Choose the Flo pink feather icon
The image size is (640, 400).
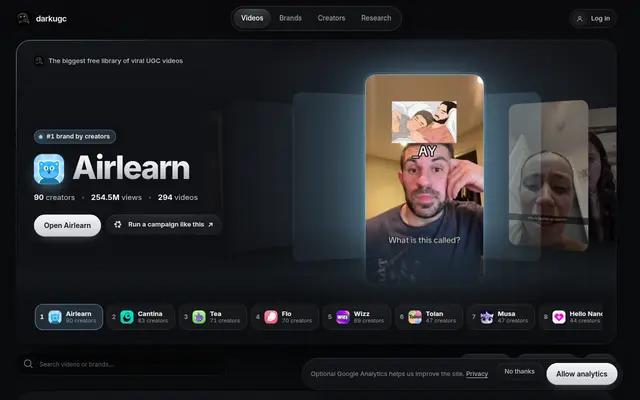point(271,317)
